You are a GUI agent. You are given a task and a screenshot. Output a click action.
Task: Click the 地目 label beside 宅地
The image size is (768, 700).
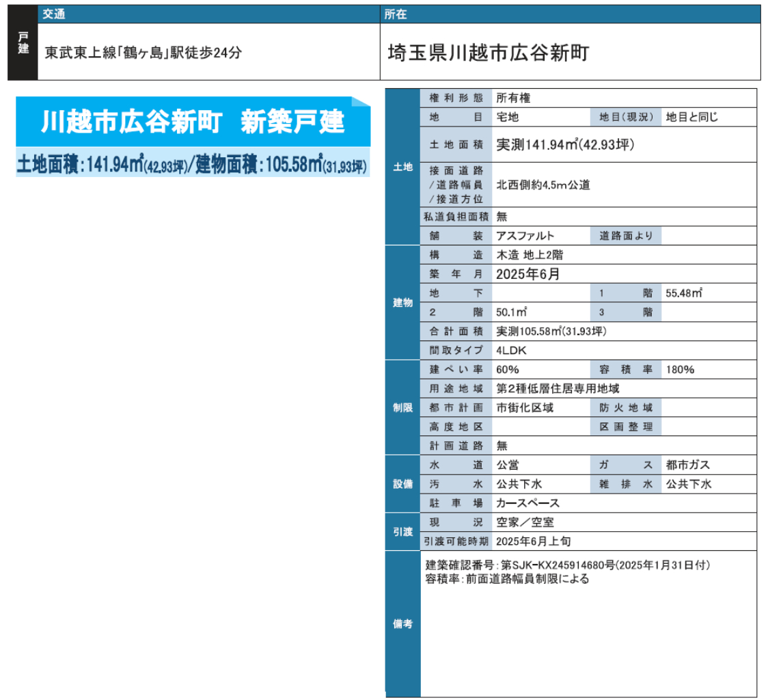coord(456,117)
